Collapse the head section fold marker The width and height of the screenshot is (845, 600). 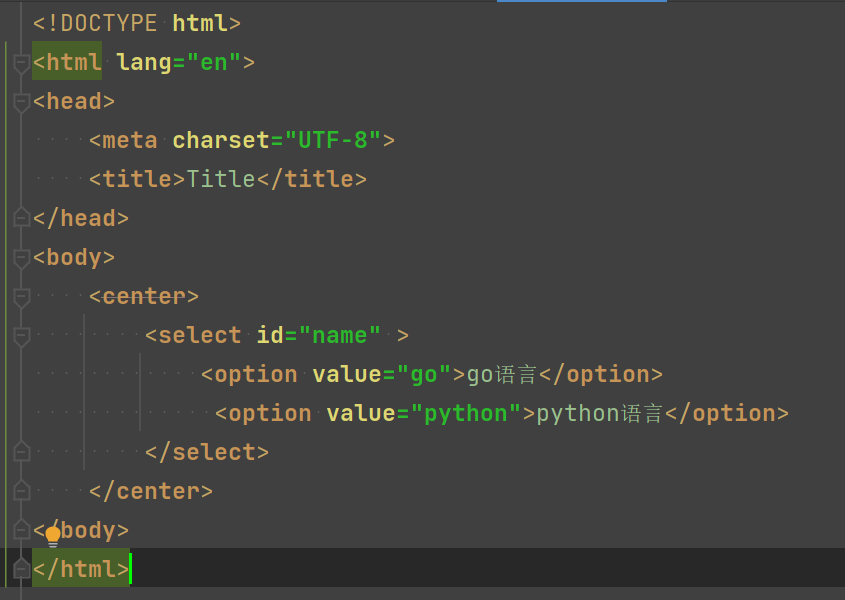coord(21,102)
